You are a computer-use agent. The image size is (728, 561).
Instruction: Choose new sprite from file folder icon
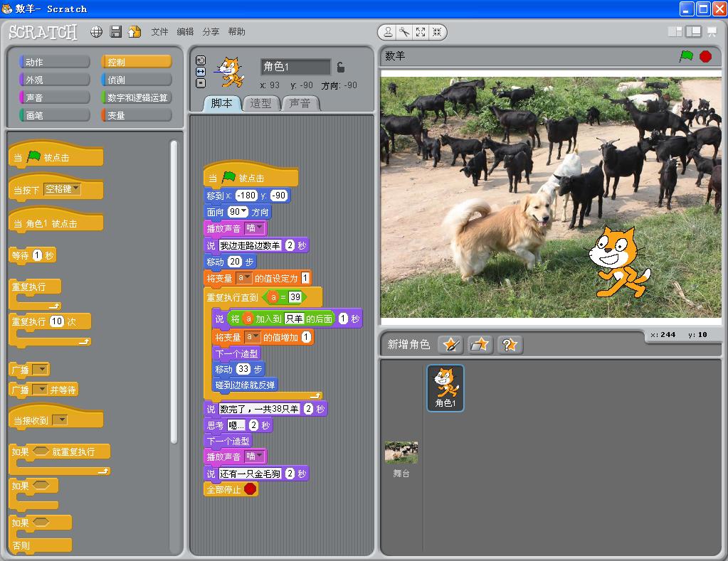(480, 345)
